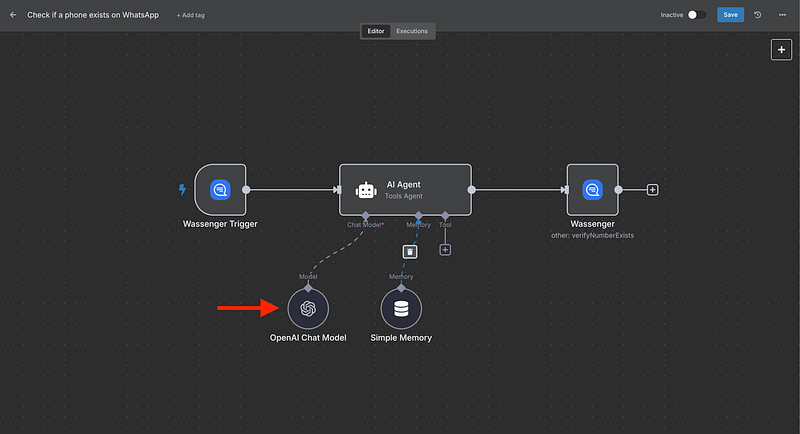The width and height of the screenshot is (800, 434).
Task: Open the add-node panel plus button
Action: 781,50
